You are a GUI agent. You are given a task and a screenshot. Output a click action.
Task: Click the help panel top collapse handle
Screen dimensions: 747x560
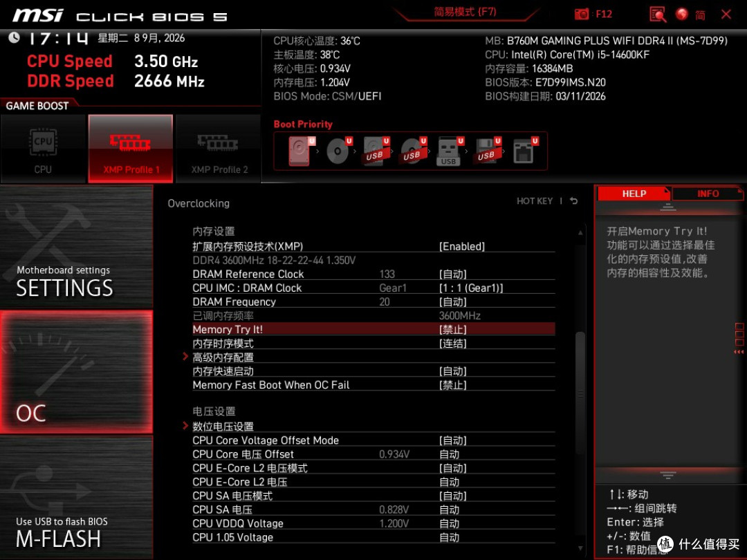tap(668, 207)
